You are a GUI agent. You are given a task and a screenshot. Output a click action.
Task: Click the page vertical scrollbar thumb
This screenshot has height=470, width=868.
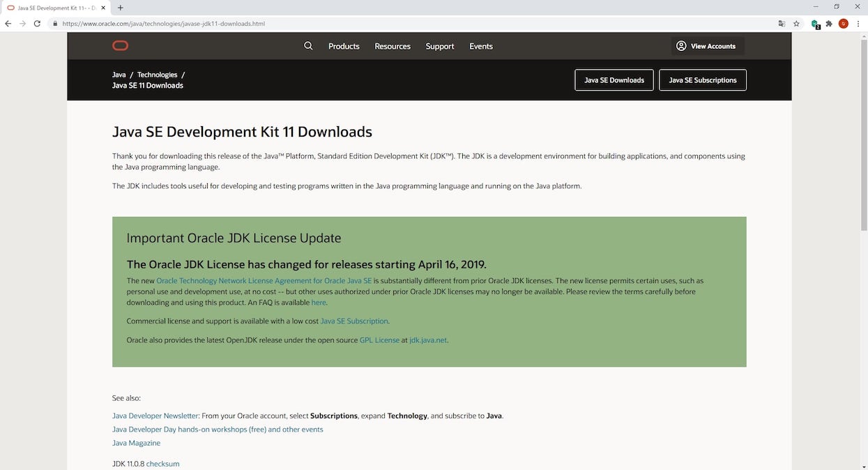864,136
